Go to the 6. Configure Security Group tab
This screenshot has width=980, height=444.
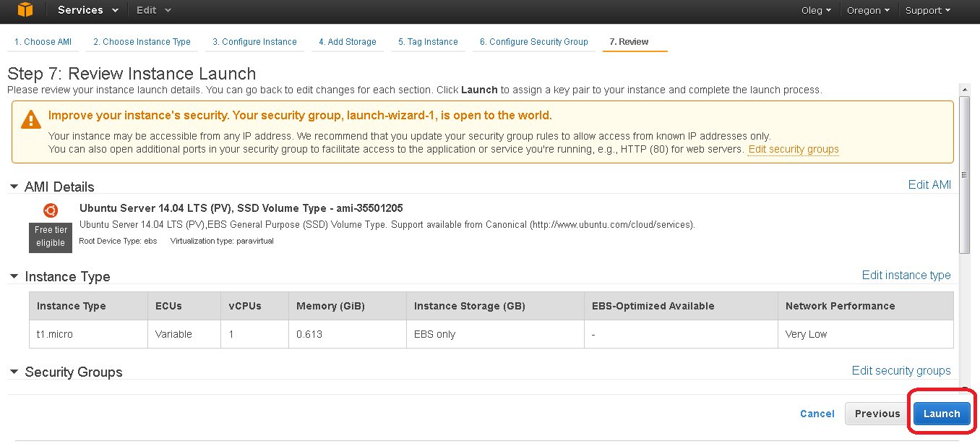pyautogui.click(x=534, y=42)
